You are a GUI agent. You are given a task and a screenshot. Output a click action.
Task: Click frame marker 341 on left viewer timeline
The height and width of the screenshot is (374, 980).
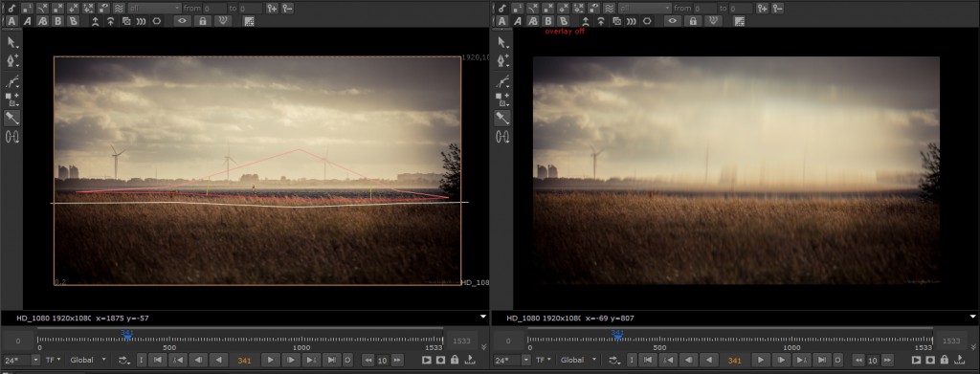pos(127,335)
